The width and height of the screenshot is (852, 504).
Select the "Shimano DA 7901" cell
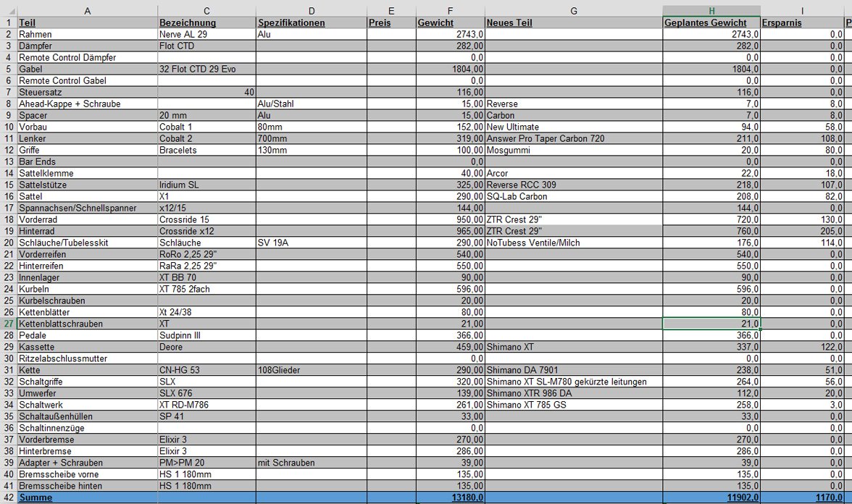point(573,371)
